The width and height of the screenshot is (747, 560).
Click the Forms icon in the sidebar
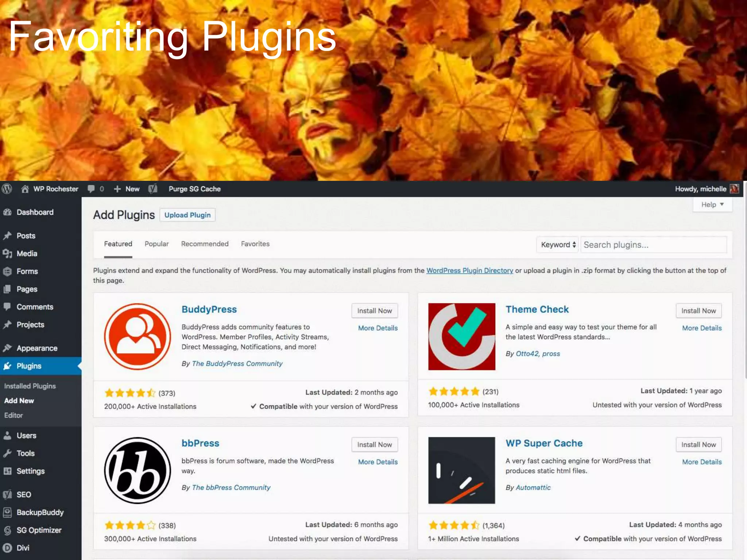click(7, 271)
